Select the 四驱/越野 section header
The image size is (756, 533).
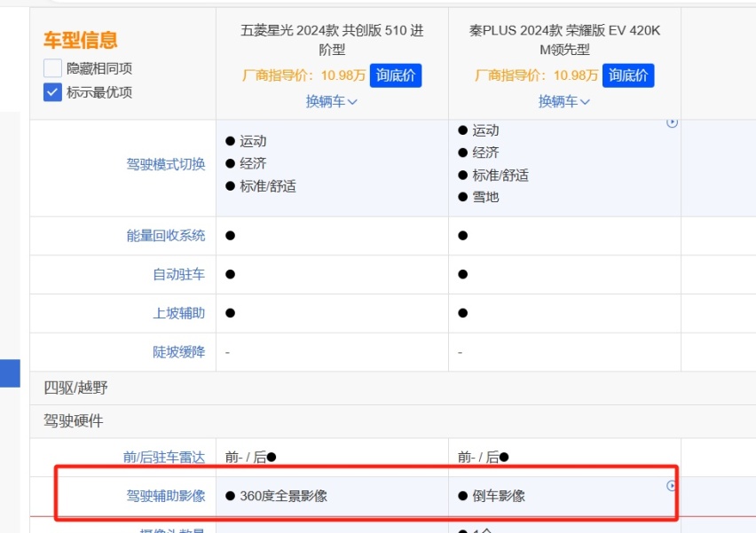coord(75,388)
